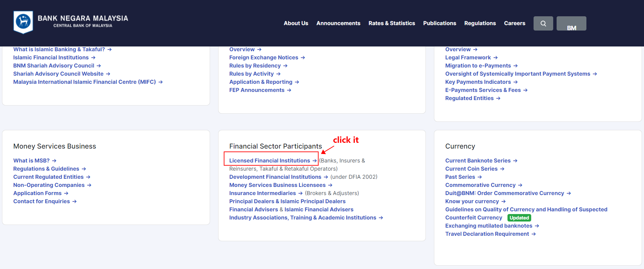
Task: Open the About Us menu
Action: (296, 23)
